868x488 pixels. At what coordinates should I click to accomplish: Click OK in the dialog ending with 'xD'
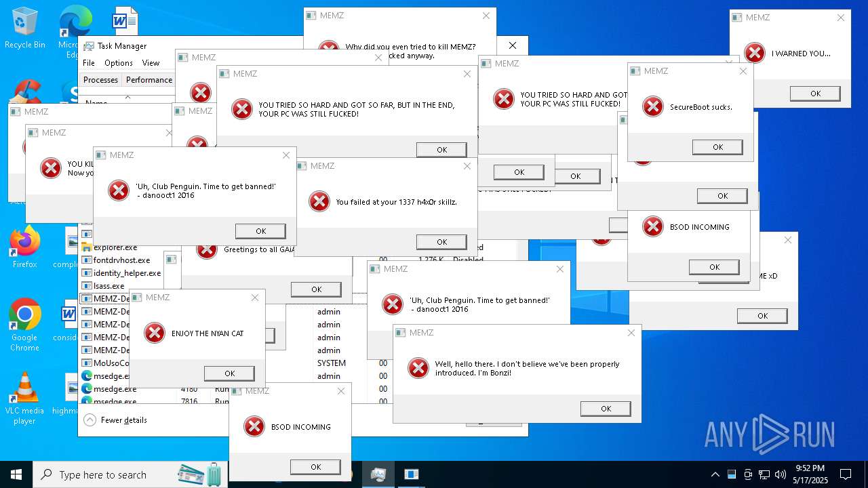762,316
